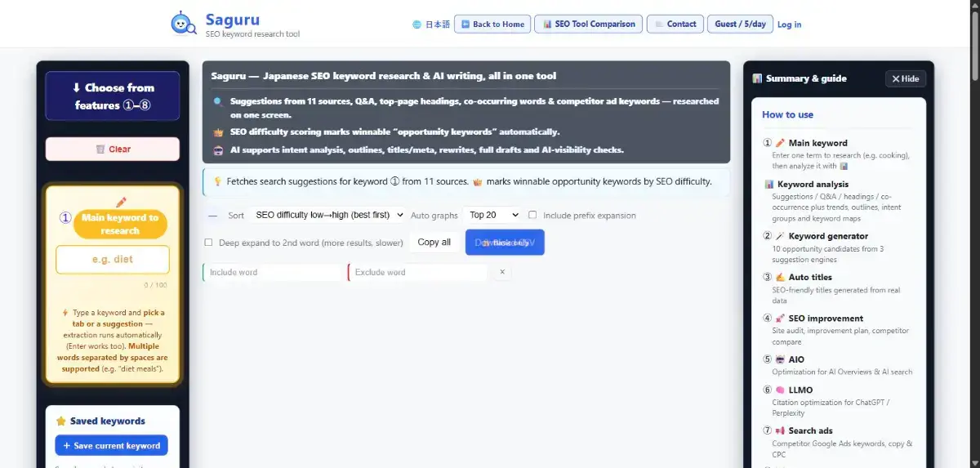980x468 pixels.
Task: Click the Auto graphs label
Action: tap(434, 216)
